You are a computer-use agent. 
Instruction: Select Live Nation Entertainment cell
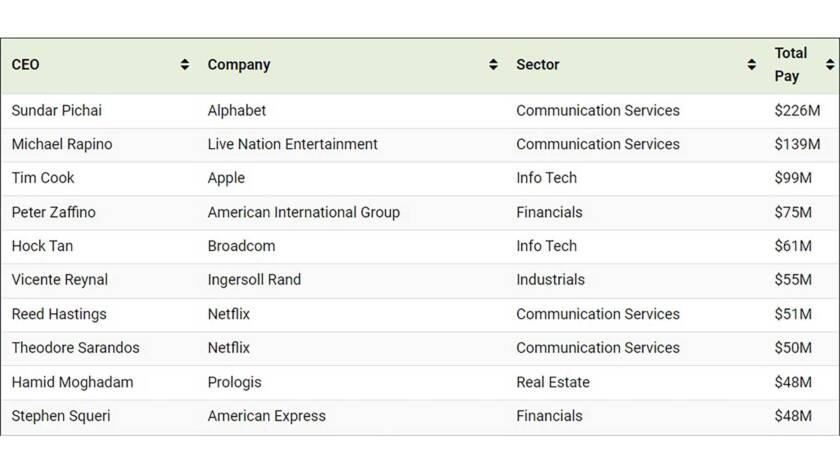pos(292,144)
